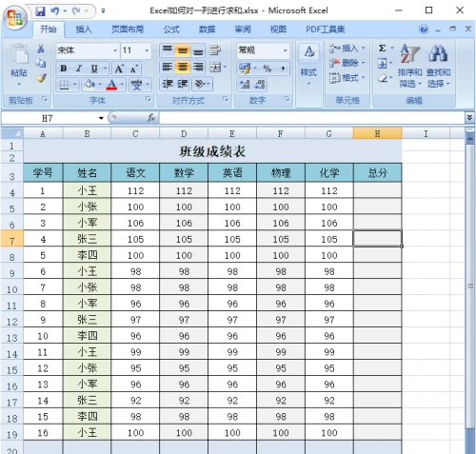Click the Find and Select binoculars icon
Image resolution: width=476 pixels, height=454 pixels.
[x=438, y=53]
